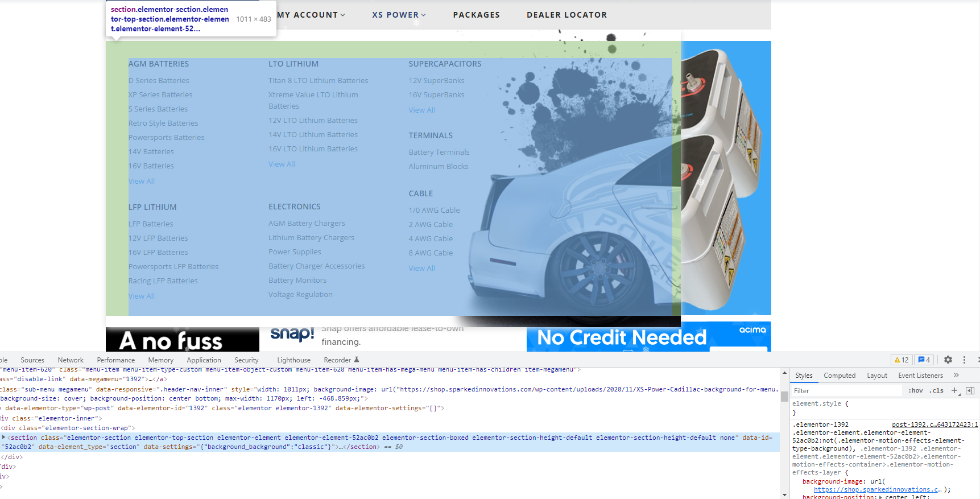This screenshot has height=499, width=980.
Task: Click Aluminum Blocks link
Action: click(439, 167)
